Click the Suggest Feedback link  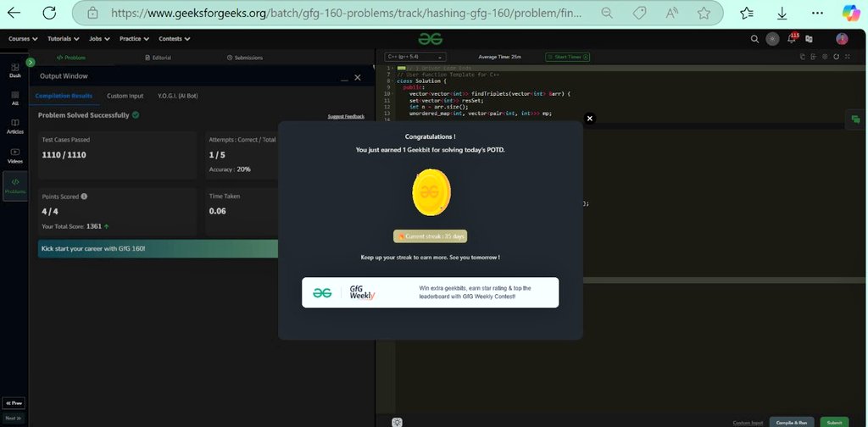click(x=346, y=116)
